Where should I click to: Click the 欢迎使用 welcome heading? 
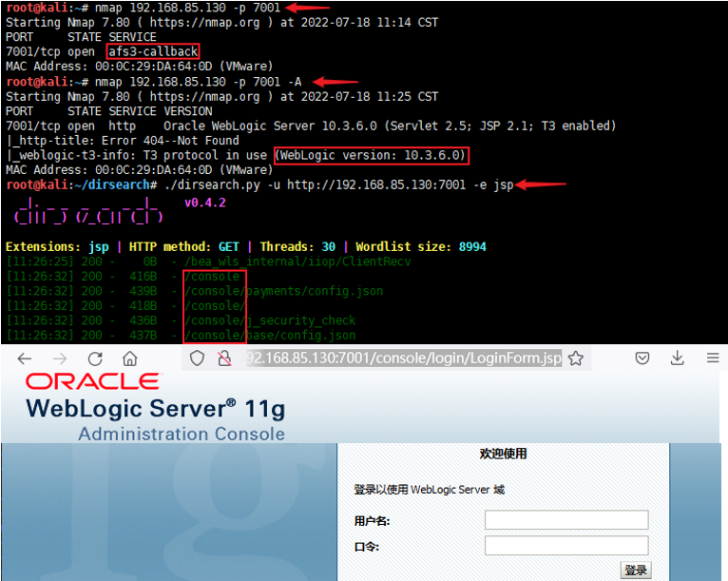(x=504, y=454)
